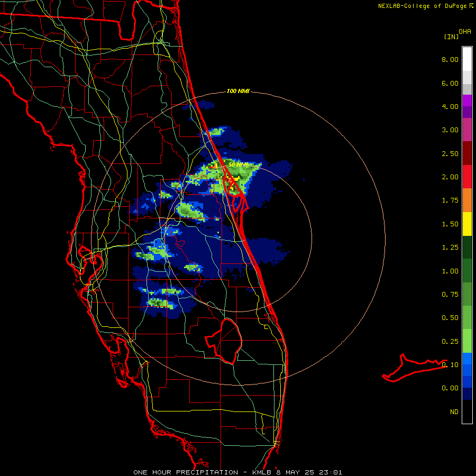This screenshot has height=476, width=476.
Task: Click the 1.50 legend value
Action: (450, 224)
